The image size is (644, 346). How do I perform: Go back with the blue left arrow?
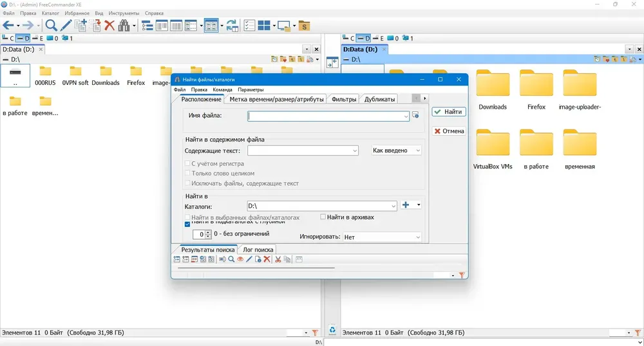(x=8, y=26)
